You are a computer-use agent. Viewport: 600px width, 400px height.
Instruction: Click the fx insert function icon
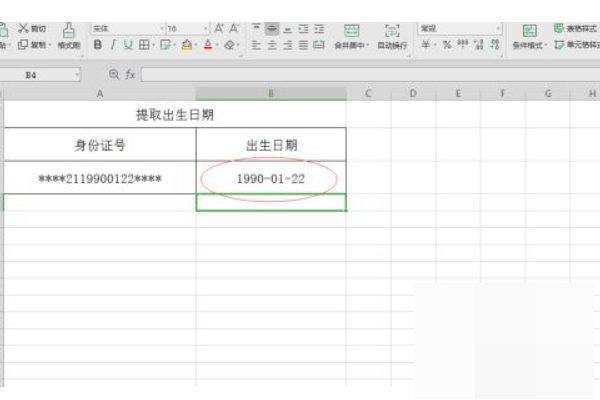(130, 74)
